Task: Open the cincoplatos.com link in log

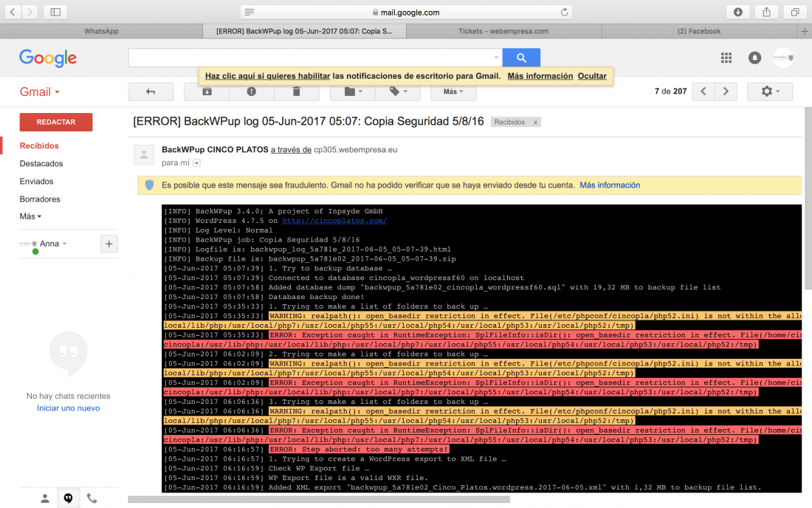Action: click(x=334, y=221)
